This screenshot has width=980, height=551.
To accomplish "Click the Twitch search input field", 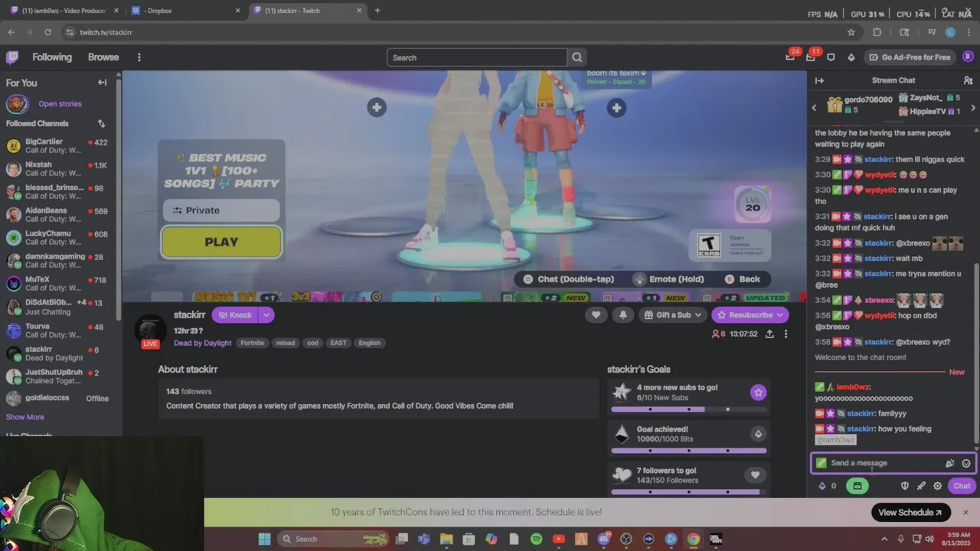I will (477, 57).
